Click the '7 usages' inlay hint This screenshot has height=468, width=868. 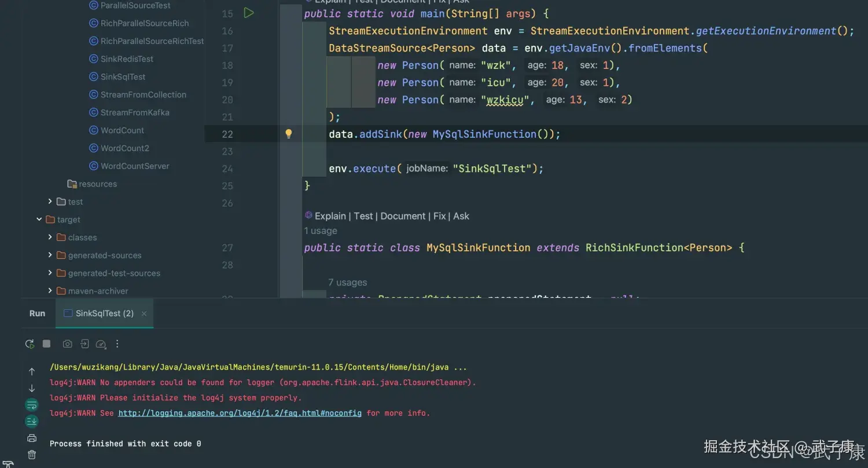click(x=348, y=283)
